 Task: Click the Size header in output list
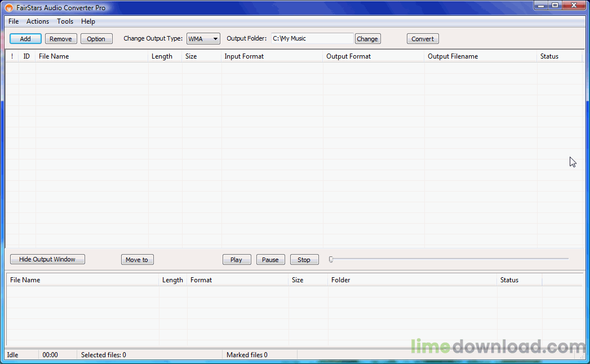pos(308,280)
